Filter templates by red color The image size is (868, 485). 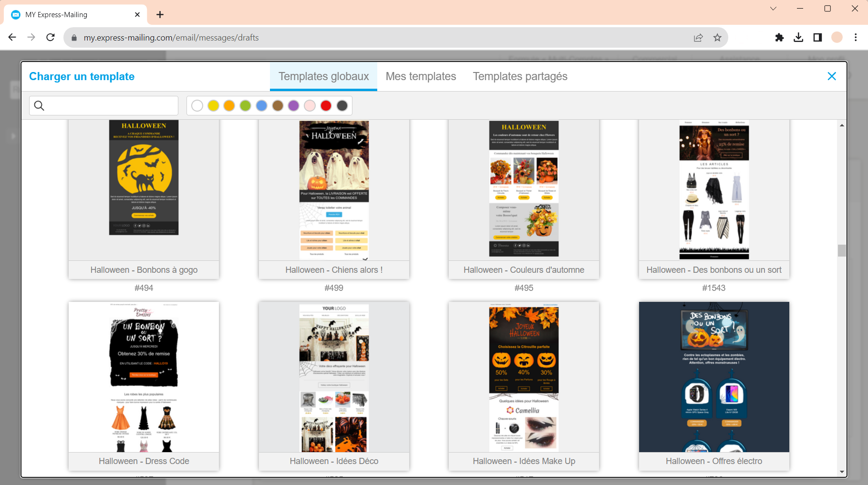[326, 106]
